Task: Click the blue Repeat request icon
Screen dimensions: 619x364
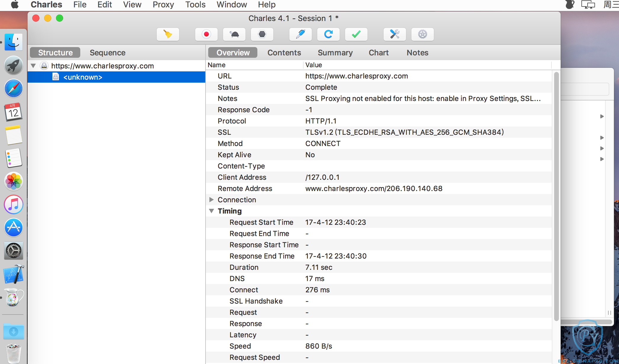Action: click(x=328, y=34)
